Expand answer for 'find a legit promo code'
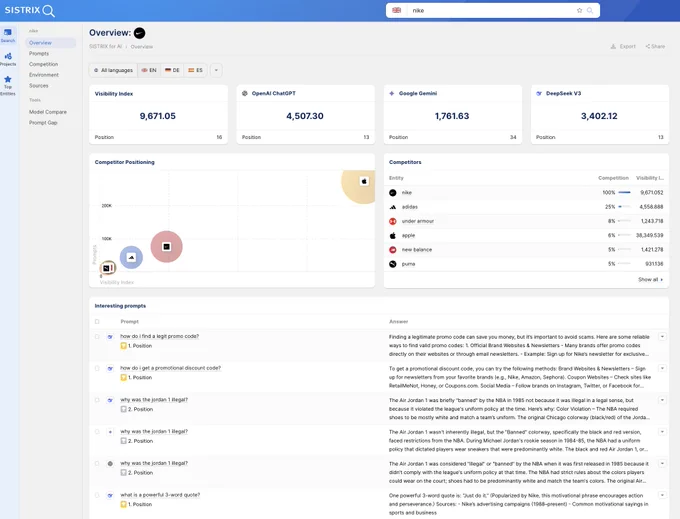 coord(662,336)
